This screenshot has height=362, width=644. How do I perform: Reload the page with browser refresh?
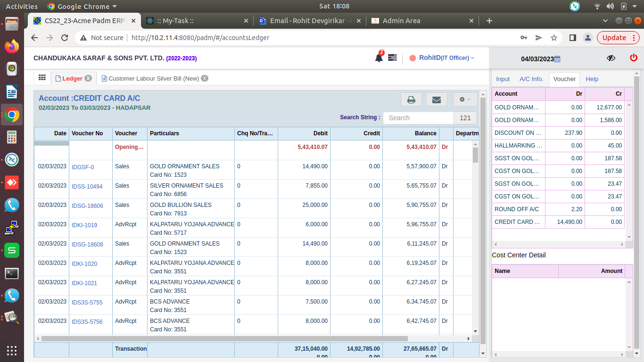point(65,38)
